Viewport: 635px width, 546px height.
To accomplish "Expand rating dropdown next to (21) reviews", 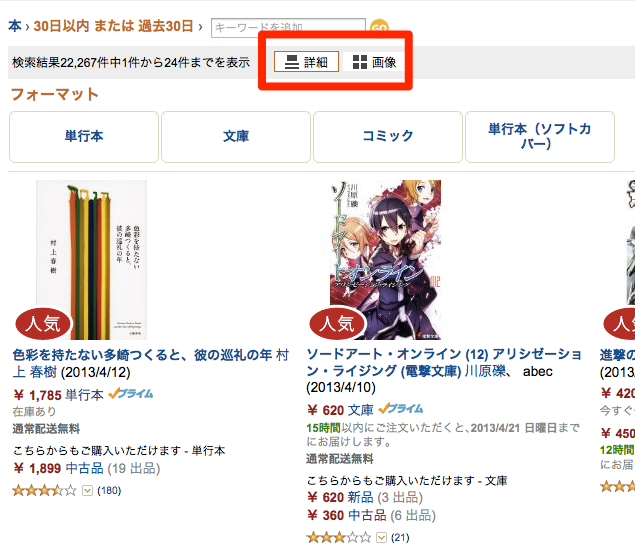I will coord(381,537).
